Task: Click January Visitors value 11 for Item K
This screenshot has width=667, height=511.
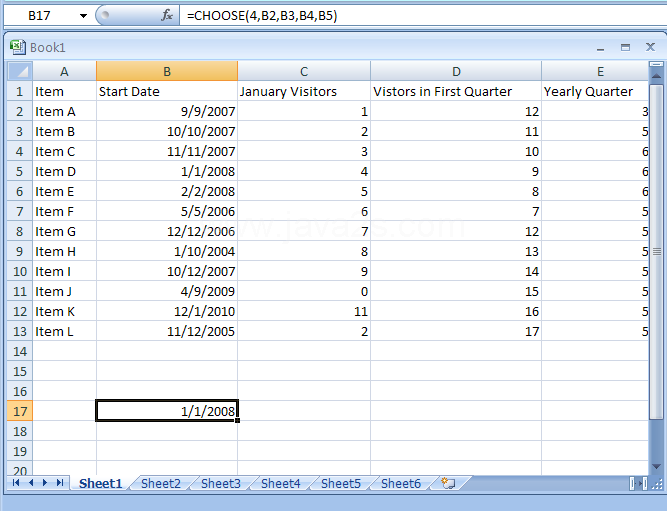Action: click(x=304, y=311)
